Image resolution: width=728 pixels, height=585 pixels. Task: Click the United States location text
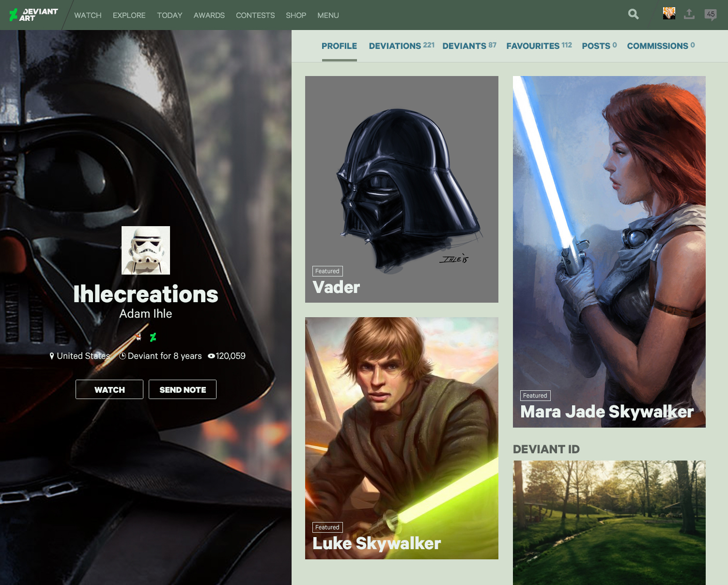pos(83,356)
